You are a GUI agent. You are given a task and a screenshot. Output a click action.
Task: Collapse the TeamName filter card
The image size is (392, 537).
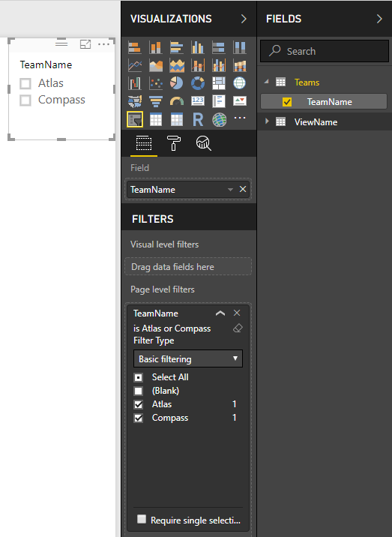[220, 313]
